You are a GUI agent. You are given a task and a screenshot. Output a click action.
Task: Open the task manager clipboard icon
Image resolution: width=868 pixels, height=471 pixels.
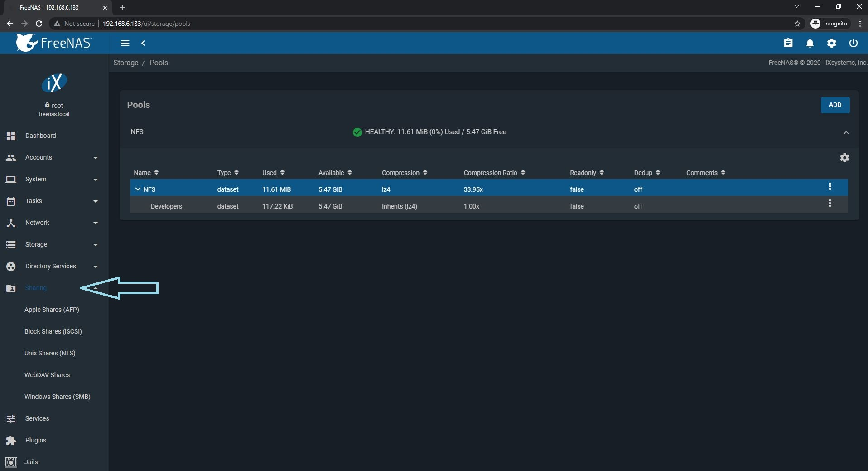788,43
